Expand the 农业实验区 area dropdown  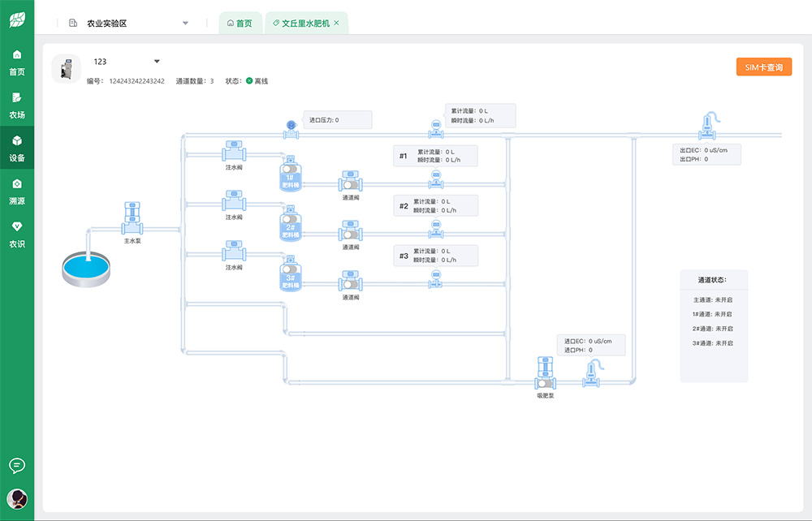[185, 24]
